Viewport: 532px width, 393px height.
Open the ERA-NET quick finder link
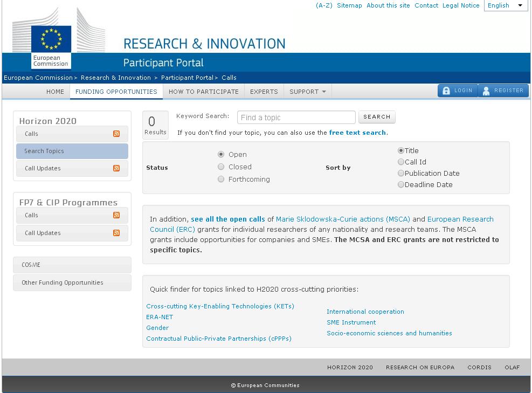coord(160,317)
